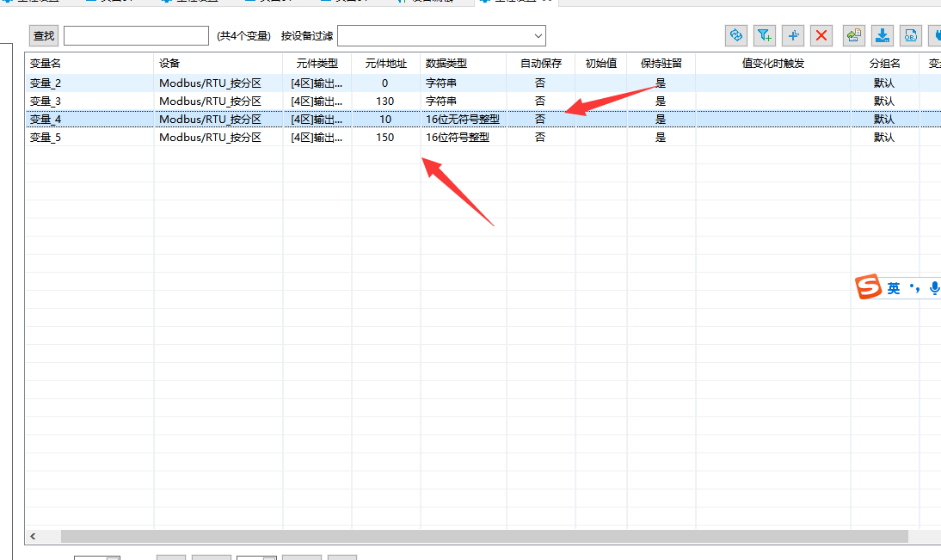Click element type cell in 变量_4 row
This screenshot has width=941, height=560.
(x=317, y=120)
